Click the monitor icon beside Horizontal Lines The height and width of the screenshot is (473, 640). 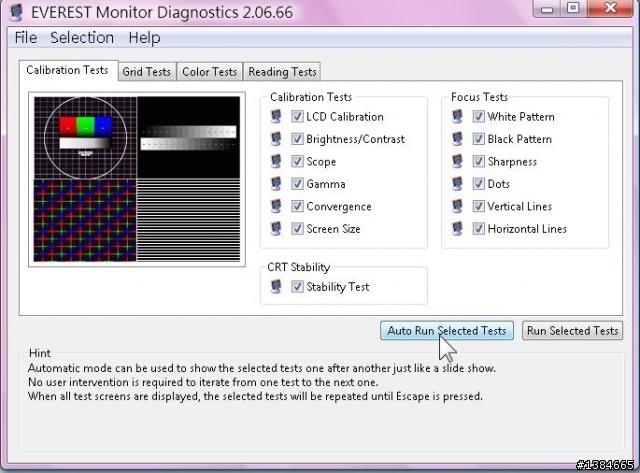coord(458,229)
